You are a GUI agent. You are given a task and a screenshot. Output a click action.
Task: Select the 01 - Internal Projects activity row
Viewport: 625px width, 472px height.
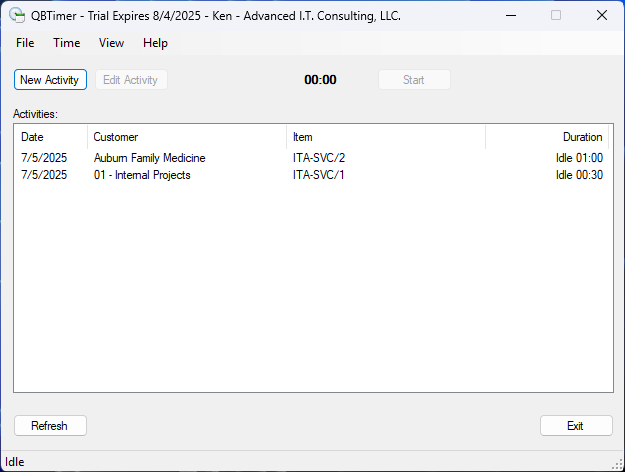point(142,175)
